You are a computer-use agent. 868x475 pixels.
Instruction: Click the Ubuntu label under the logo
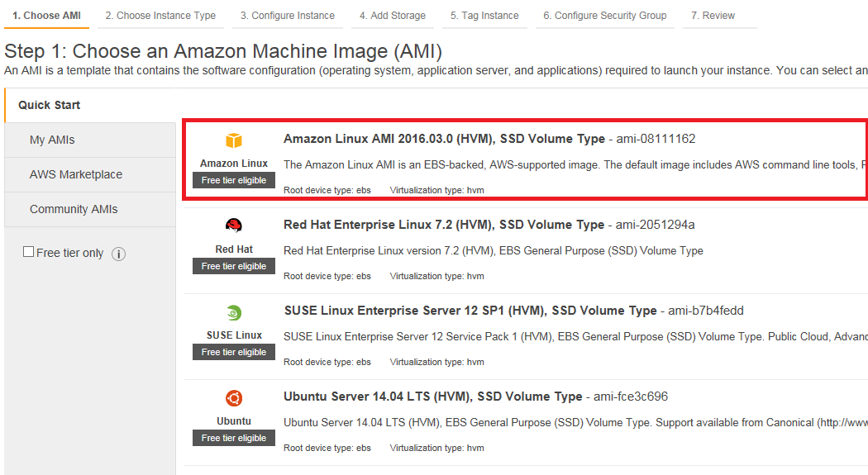234,421
